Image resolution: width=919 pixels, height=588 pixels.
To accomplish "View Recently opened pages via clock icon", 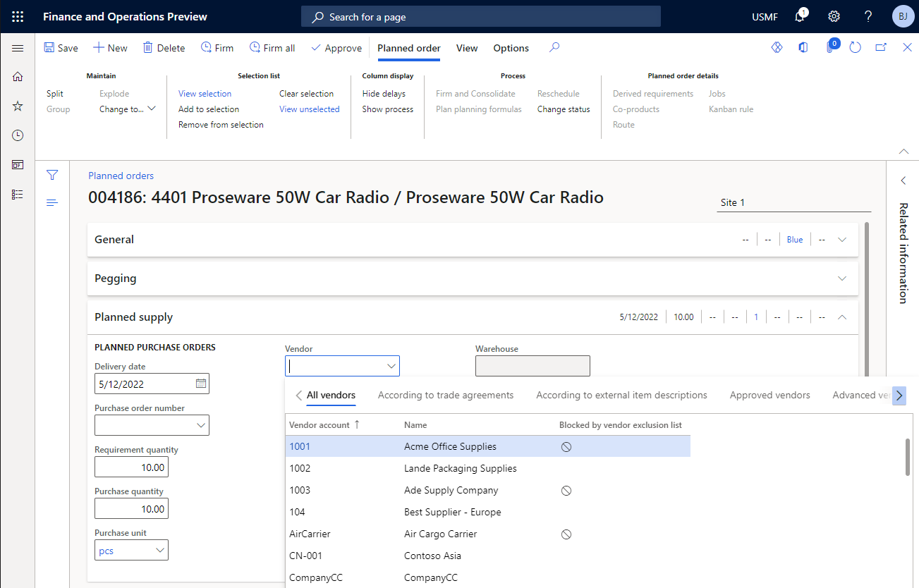I will coord(18,135).
